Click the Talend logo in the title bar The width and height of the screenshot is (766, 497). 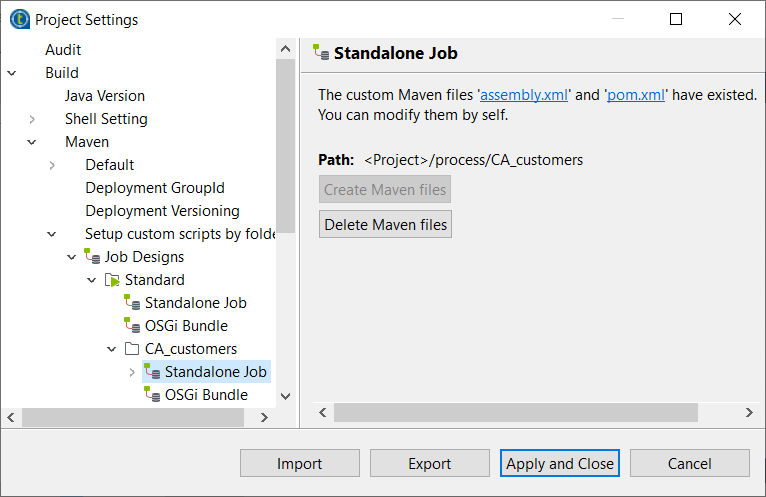(19, 20)
